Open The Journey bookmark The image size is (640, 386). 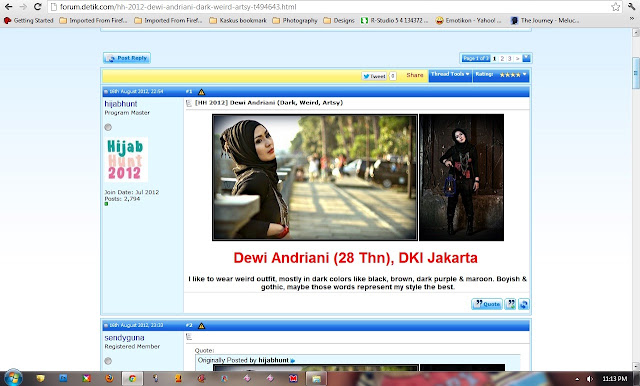pos(544,20)
